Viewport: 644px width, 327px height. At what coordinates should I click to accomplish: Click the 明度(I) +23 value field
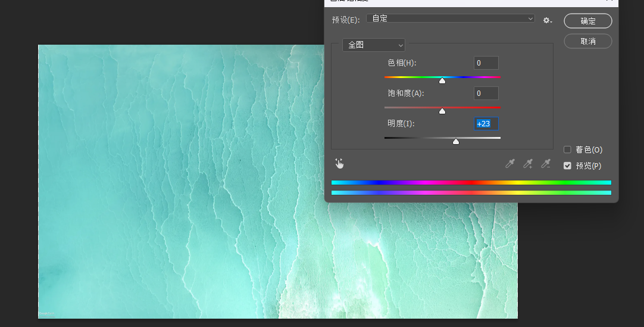click(486, 124)
